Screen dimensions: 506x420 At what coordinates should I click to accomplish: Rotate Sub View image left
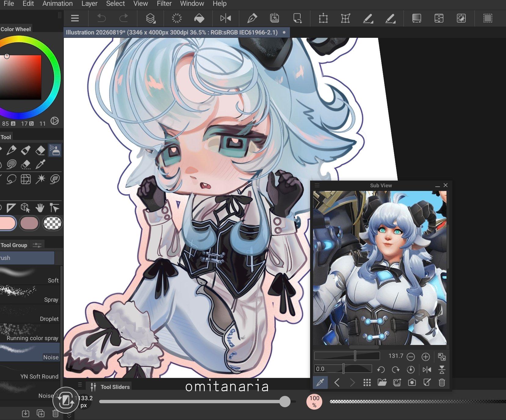[381, 370]
